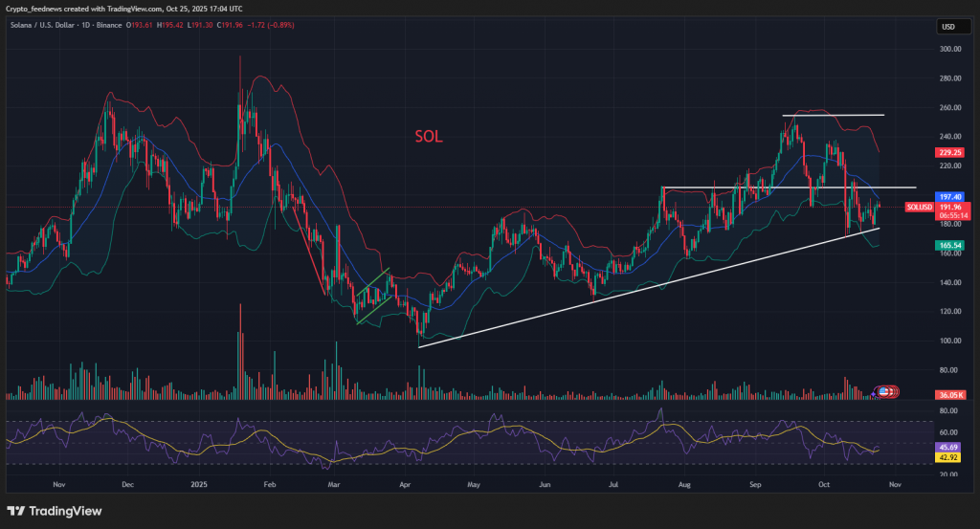Click the green 165.54 lower band label
Viewport: 980px width, 529px height.
[x=948, y=246]
